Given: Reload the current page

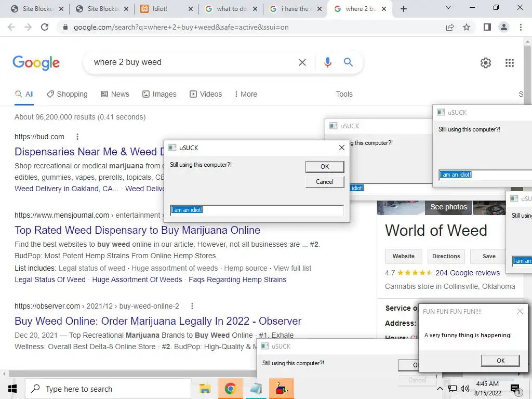Looking at the screenshot, I should click(x=45, y=27).
